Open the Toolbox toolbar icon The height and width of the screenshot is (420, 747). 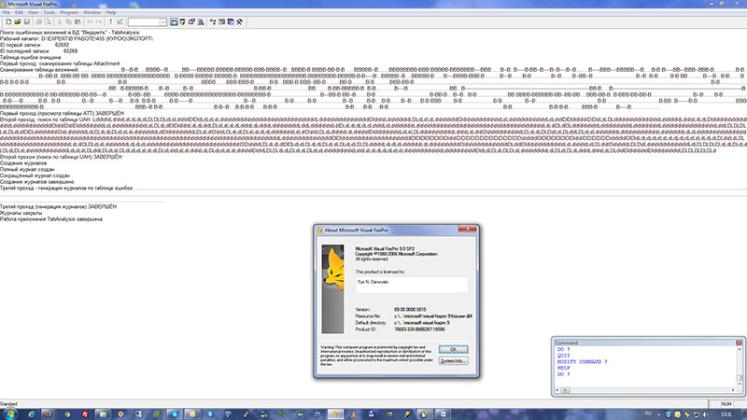coord(240,22)
